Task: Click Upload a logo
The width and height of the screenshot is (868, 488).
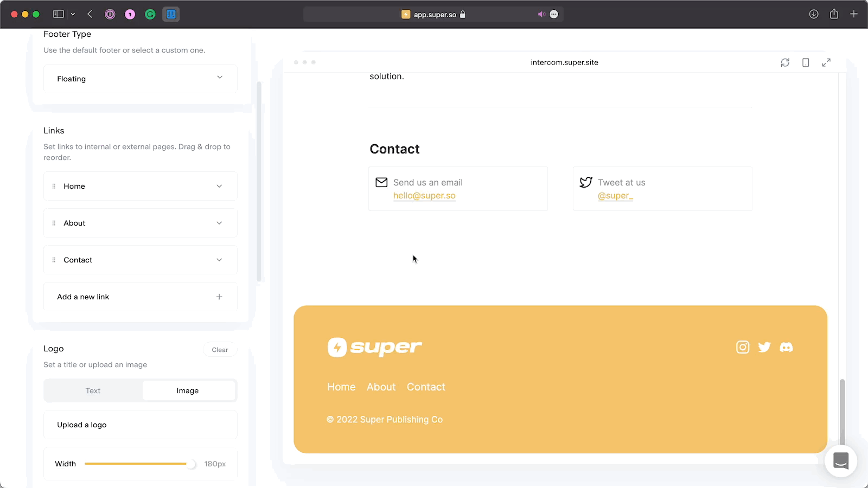Action: (141, 425)
